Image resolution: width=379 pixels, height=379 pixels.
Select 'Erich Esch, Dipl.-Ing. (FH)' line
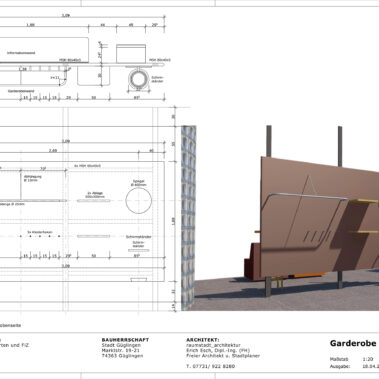tap(218, 350)
